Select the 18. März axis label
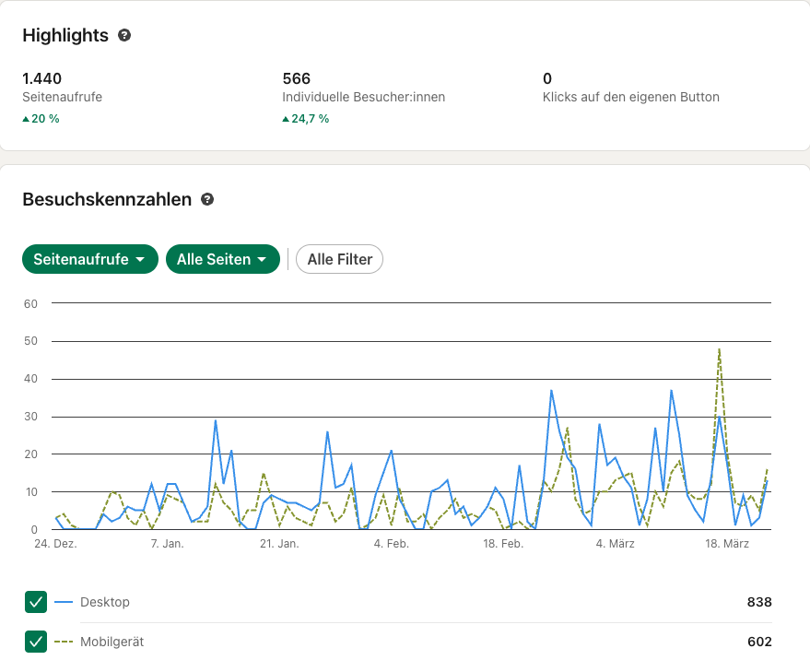 click(x=727, y=544)
